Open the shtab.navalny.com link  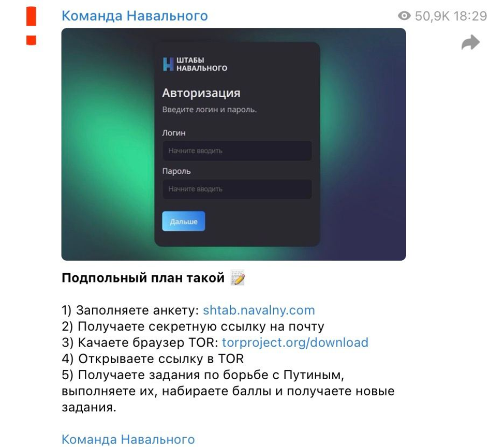[x=259, y=310]
